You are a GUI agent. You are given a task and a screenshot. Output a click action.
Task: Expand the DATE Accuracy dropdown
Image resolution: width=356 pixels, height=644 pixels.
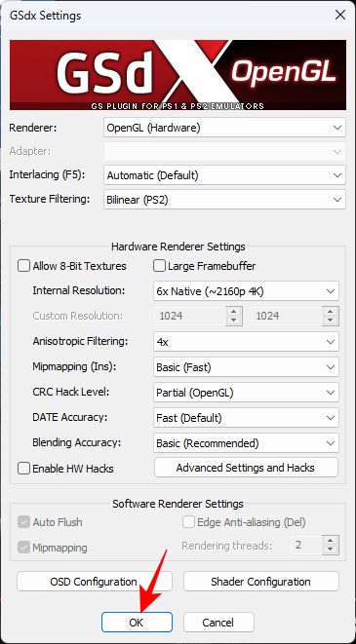(246, 418)
